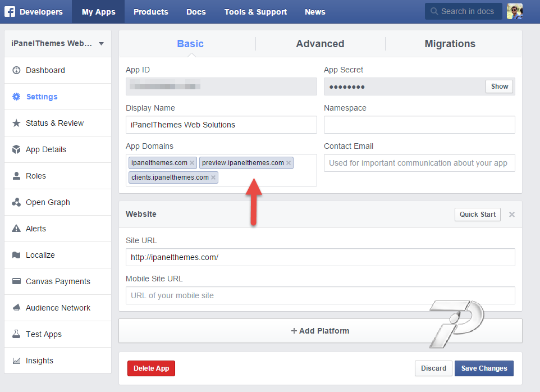Viewport: 540px width, 392px height.
Task: Click the Open Graph icon
Action: (16, 202)
